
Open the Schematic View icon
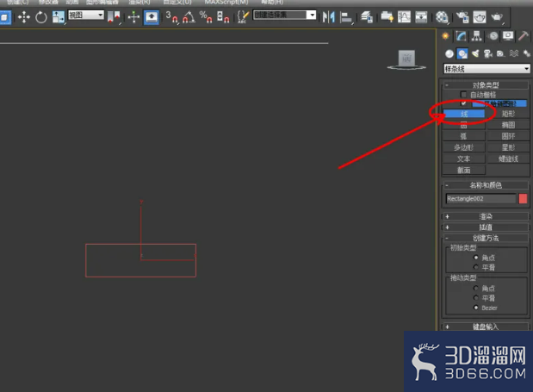click(x=421, y=17)
